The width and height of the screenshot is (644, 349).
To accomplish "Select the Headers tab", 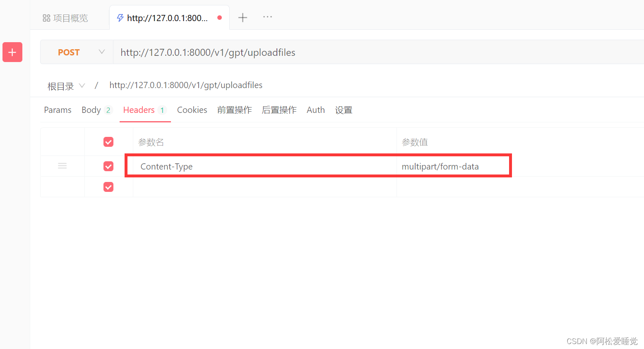I will coord(144,110).
